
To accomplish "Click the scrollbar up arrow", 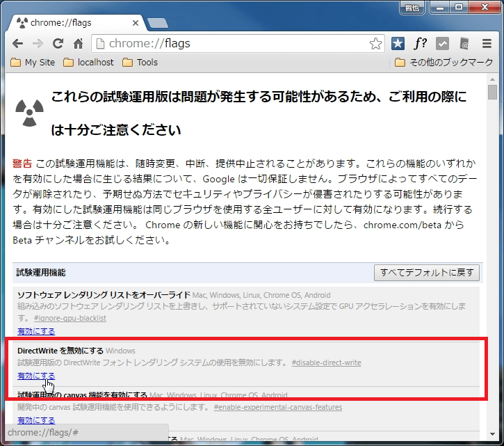I will pos(492,79).
